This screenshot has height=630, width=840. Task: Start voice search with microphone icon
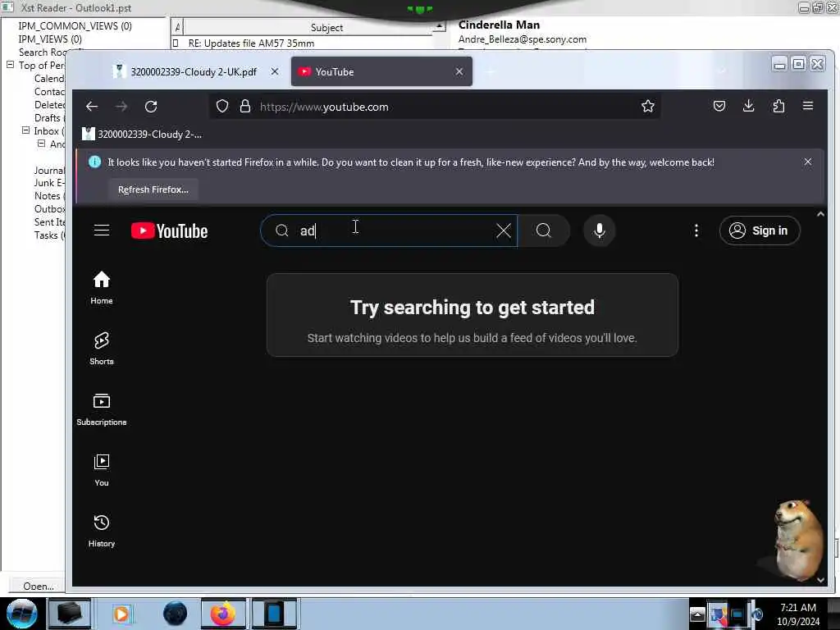(599, 231)
